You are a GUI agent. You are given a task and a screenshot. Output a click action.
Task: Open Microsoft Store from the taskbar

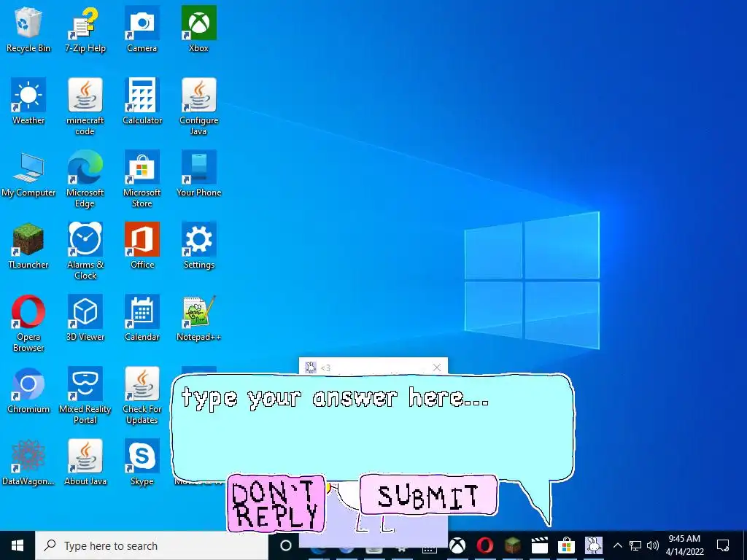coord(566,545)
